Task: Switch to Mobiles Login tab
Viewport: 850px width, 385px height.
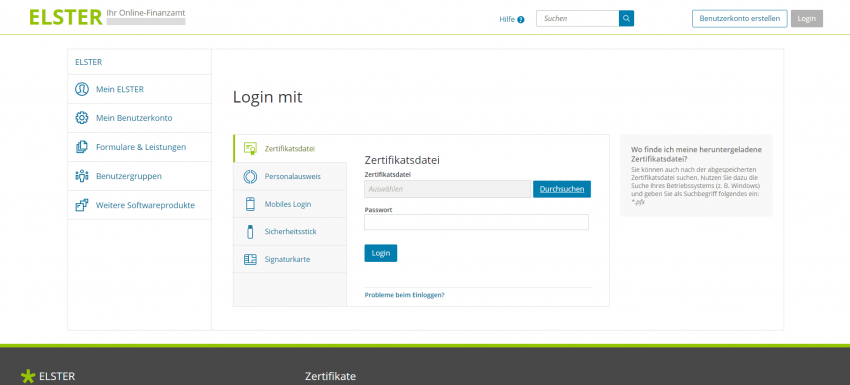Action: (x=290, y=204)
